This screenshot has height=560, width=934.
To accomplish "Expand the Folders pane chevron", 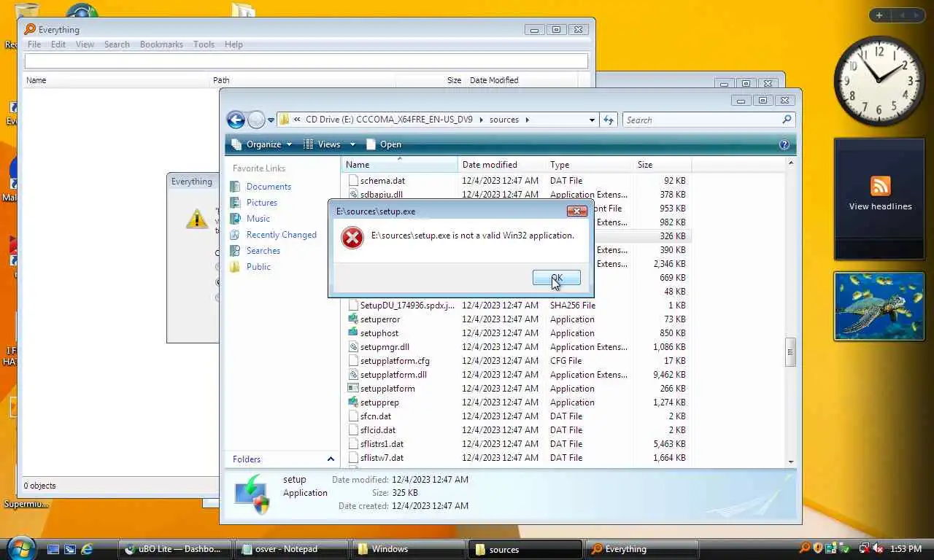I will [x=331, y=459].
